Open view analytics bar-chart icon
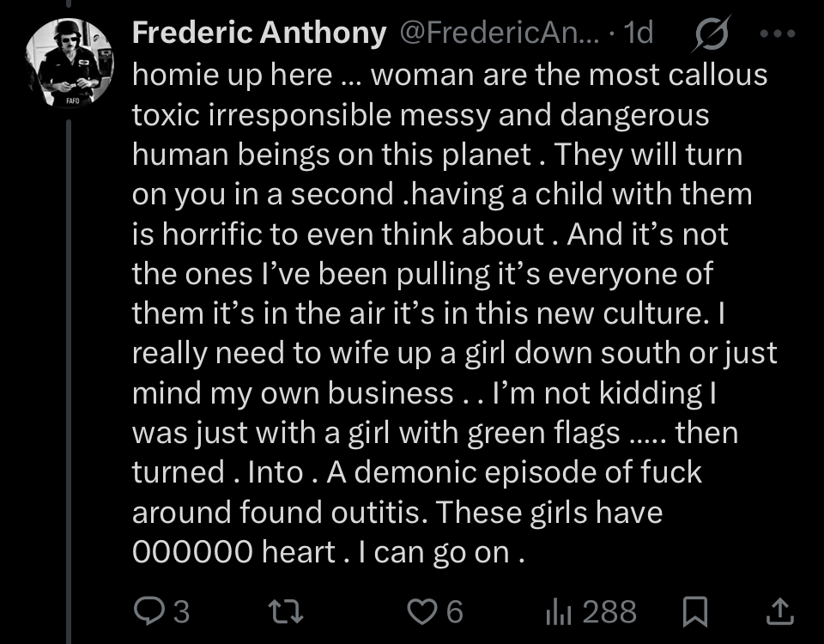Image resolution: width=824 pixels, height=644 pixels. click(559, 611)
